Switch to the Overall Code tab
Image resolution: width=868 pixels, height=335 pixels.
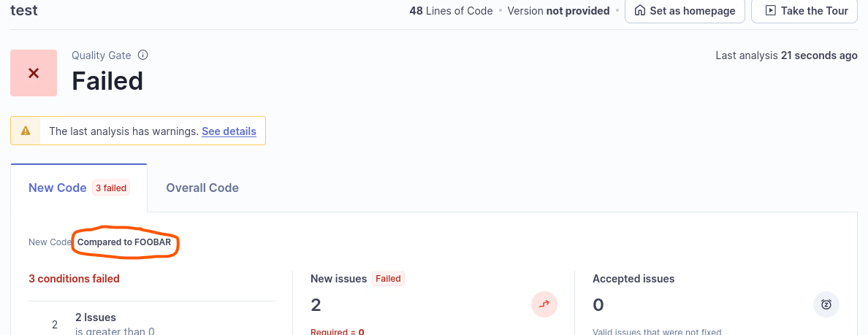point(202,188)
